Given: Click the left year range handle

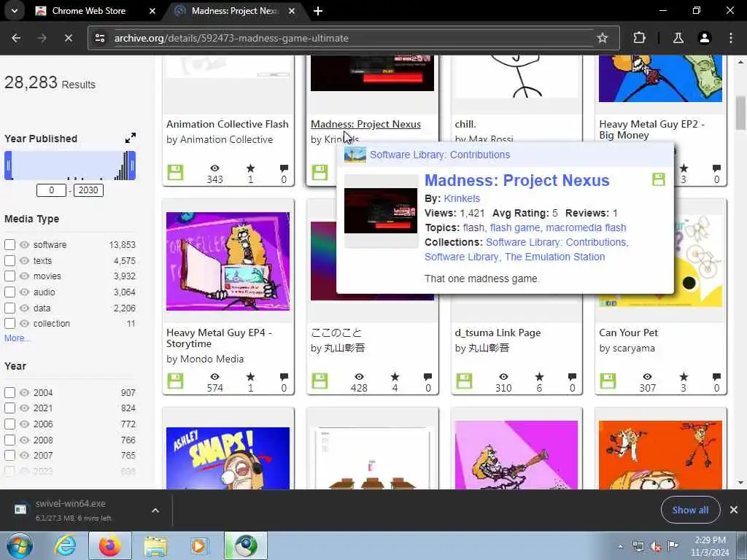Looking at the screenshot, I should click(8, 166).
